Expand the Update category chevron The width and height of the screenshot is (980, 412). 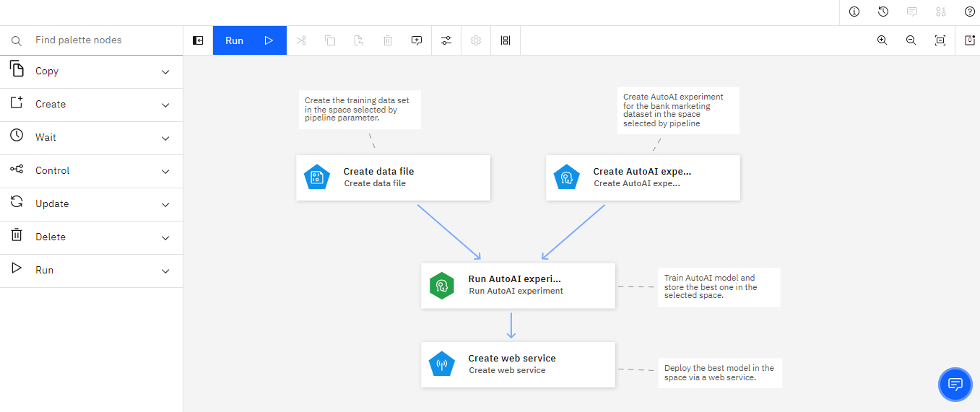165,205
